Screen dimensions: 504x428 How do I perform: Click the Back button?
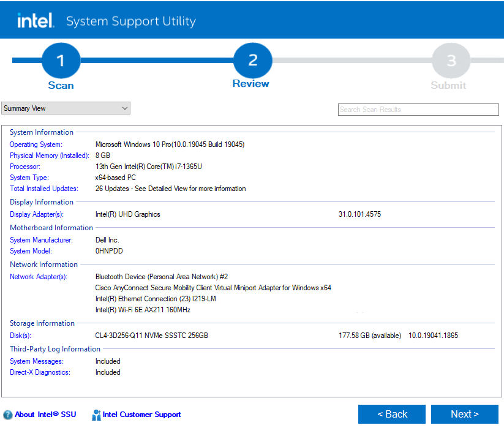[x=392, y=414]
